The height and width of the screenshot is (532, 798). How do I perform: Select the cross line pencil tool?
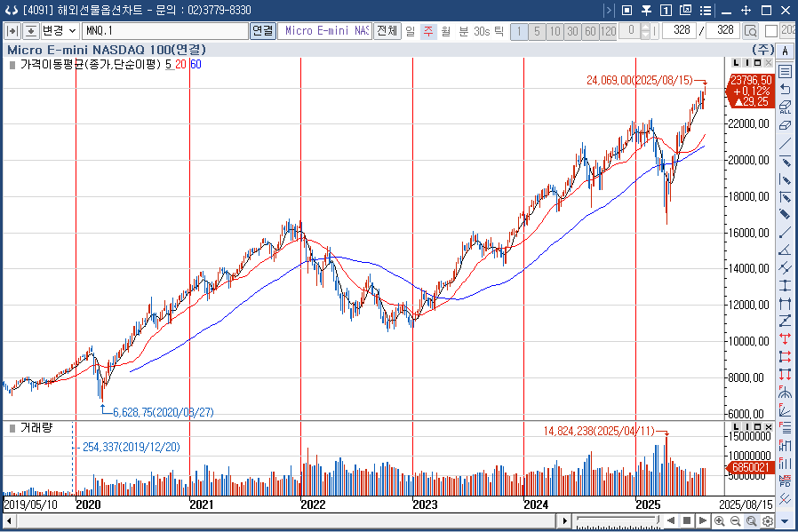pos(786,197)
